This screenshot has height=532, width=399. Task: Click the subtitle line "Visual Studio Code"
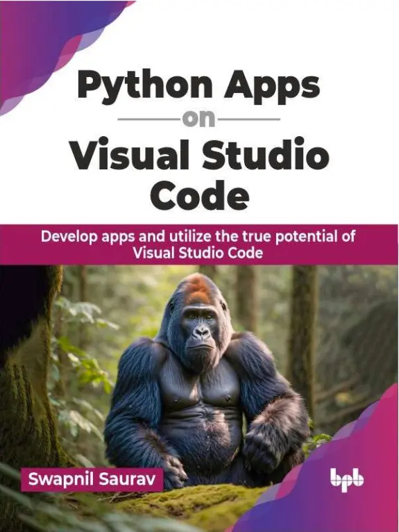pyautogui.click(x=198, y=253)
